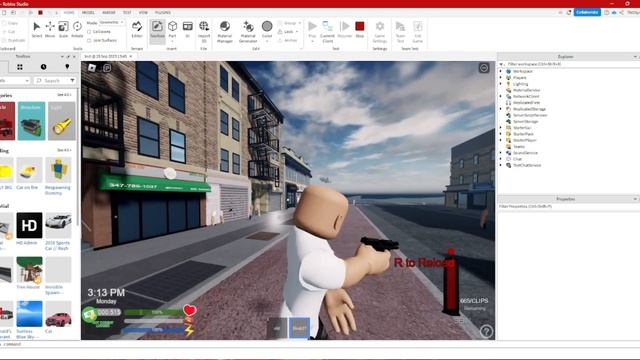This screenshot has height=360, width=640.
Task: Open the Toolbox recent clock tab
Action: click(43, 67)
